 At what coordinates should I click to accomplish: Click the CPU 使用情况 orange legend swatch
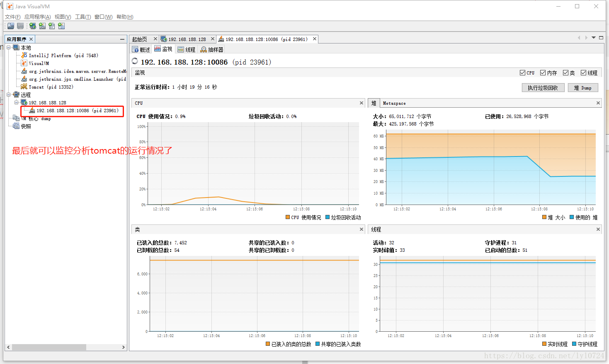pos(288,217)
